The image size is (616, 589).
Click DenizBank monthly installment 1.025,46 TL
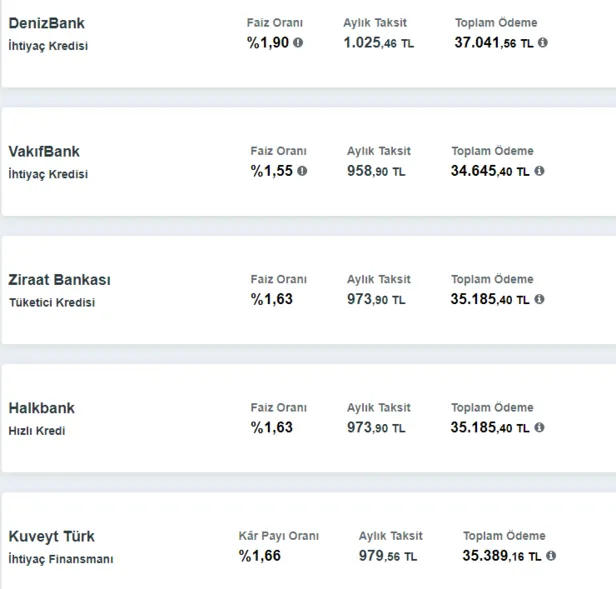pos(378,43)
